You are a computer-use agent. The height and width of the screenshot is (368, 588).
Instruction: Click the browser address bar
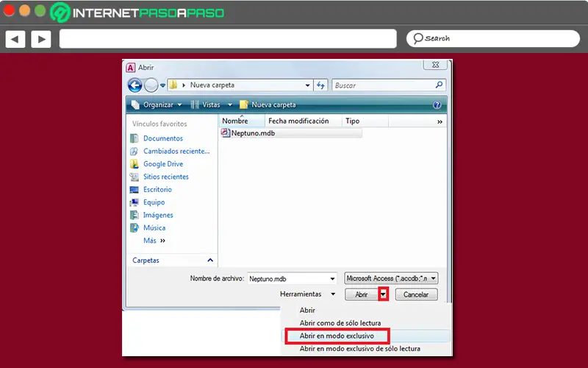point(228,39)
